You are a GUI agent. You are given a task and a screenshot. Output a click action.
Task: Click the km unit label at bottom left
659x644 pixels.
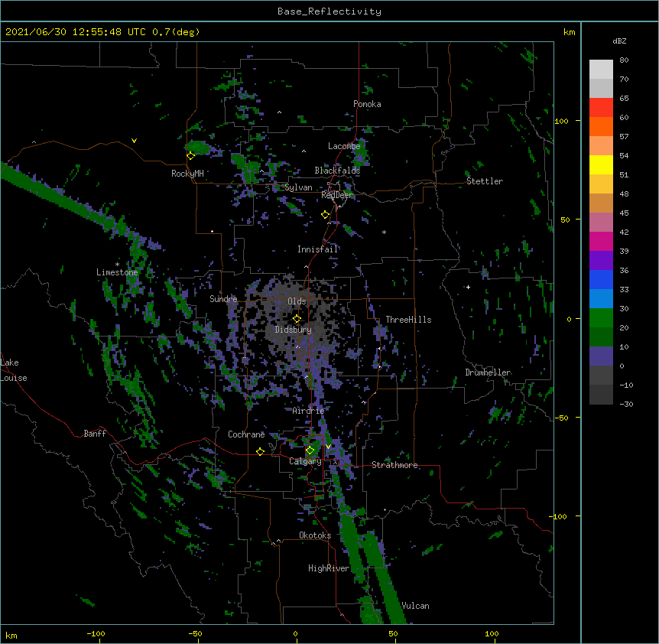coord(11,636)
